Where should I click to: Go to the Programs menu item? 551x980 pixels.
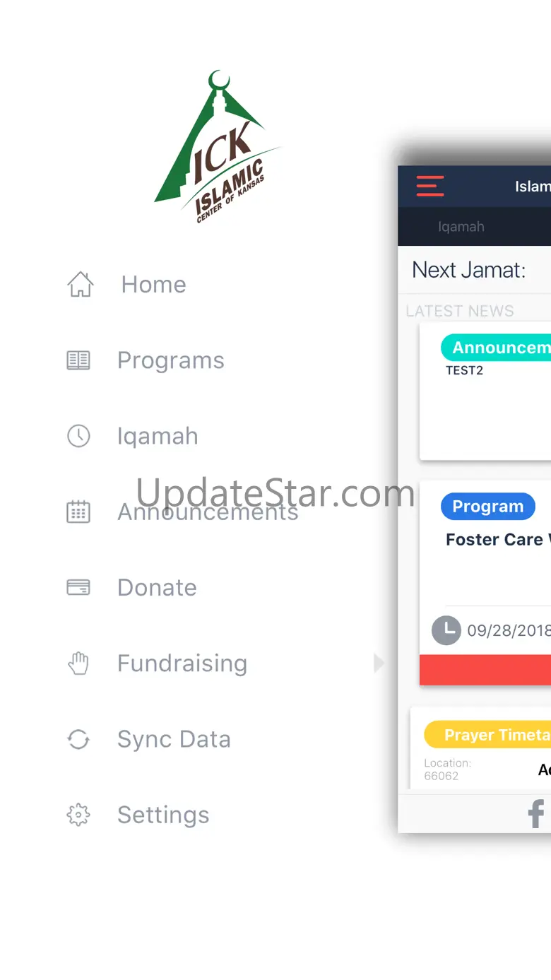click(x=170, y=360)
